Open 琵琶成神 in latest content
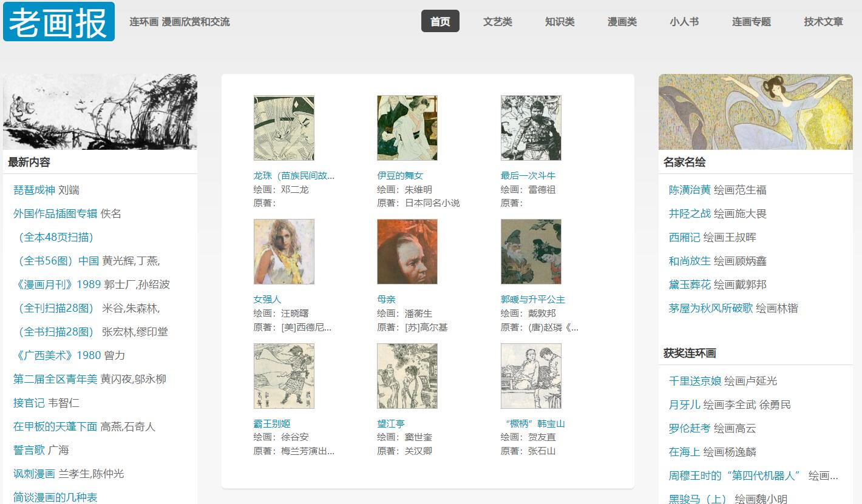This screenshot has width=862, height=504. [34, 190]
